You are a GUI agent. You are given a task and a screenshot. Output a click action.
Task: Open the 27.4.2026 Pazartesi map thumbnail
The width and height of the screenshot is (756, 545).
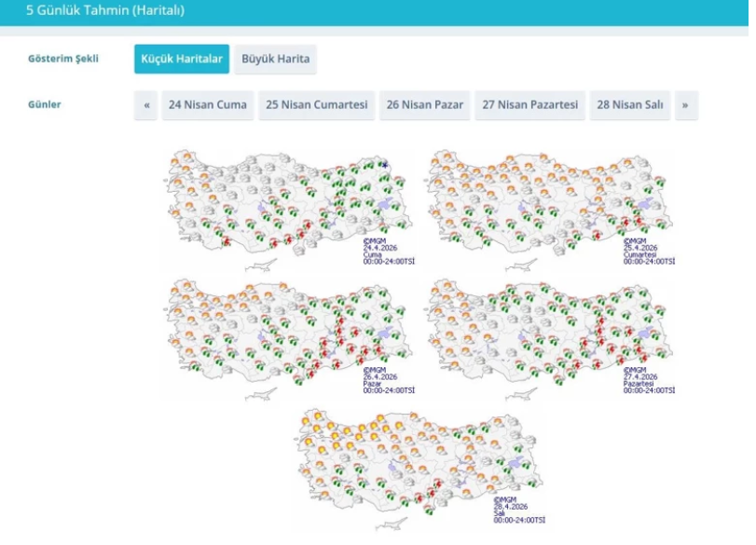pos(549,336)
